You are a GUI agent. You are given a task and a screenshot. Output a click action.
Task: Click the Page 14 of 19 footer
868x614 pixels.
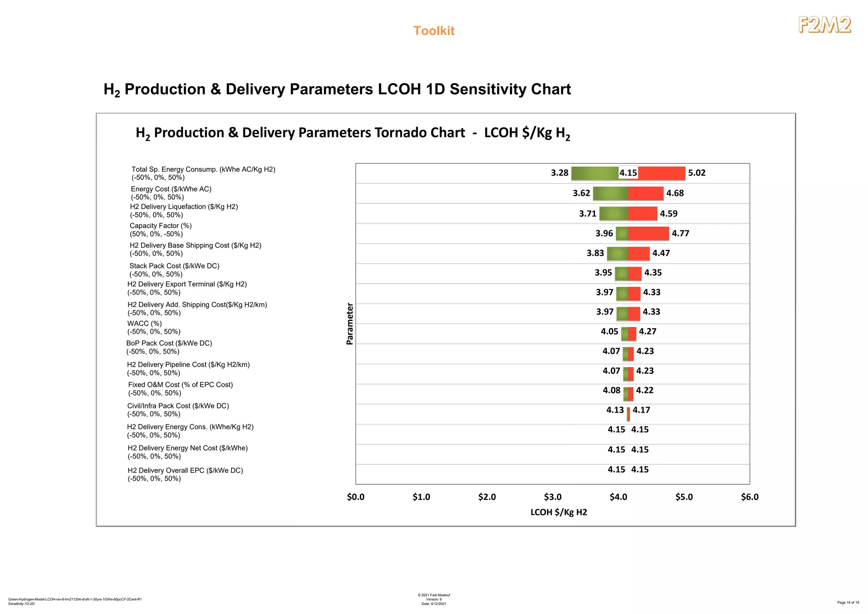click(848, 603)
